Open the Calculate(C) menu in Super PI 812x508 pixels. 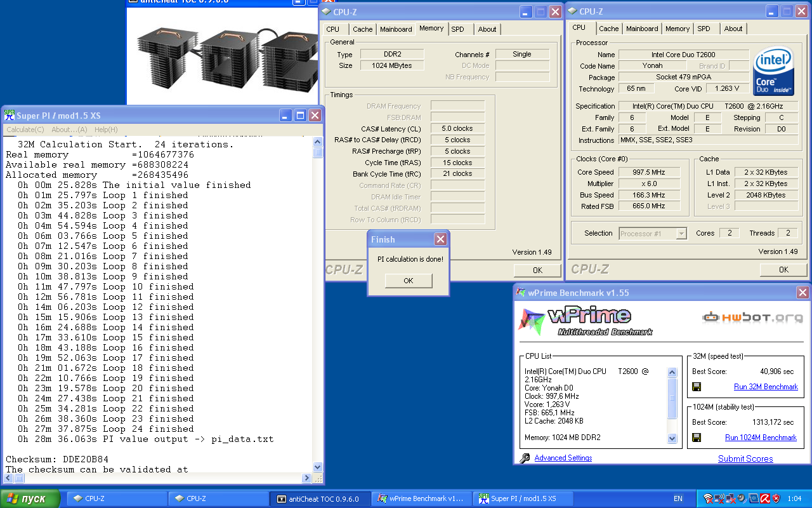pos(25,130)
